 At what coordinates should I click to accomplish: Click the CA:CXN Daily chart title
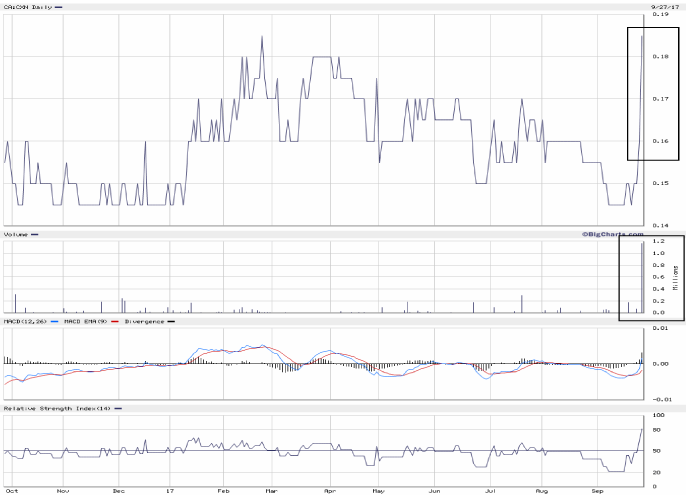pyautogui.click(x=28, y=7)
